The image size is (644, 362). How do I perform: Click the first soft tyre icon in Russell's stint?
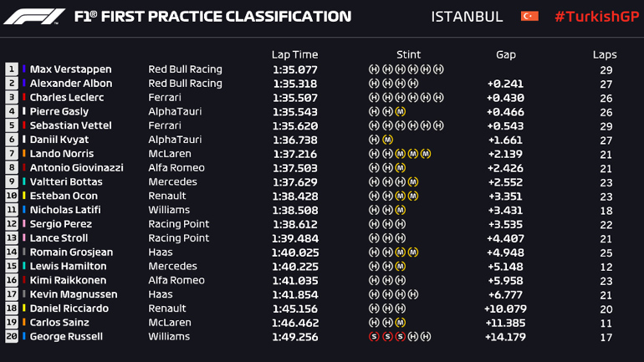(374, 337)
